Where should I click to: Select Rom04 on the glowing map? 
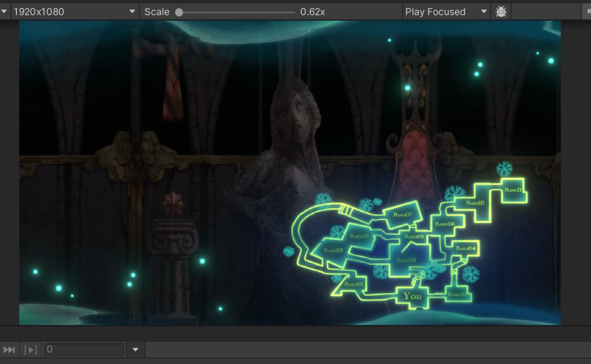tap(466, 248)
